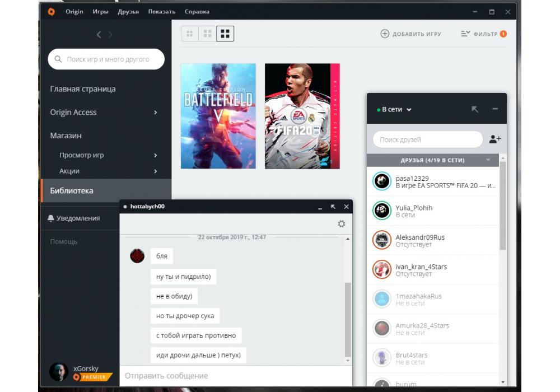560x392 pixels.
Task: Click ivan_kran_4Stars's avatar icon
Action: tap(382, 269)
